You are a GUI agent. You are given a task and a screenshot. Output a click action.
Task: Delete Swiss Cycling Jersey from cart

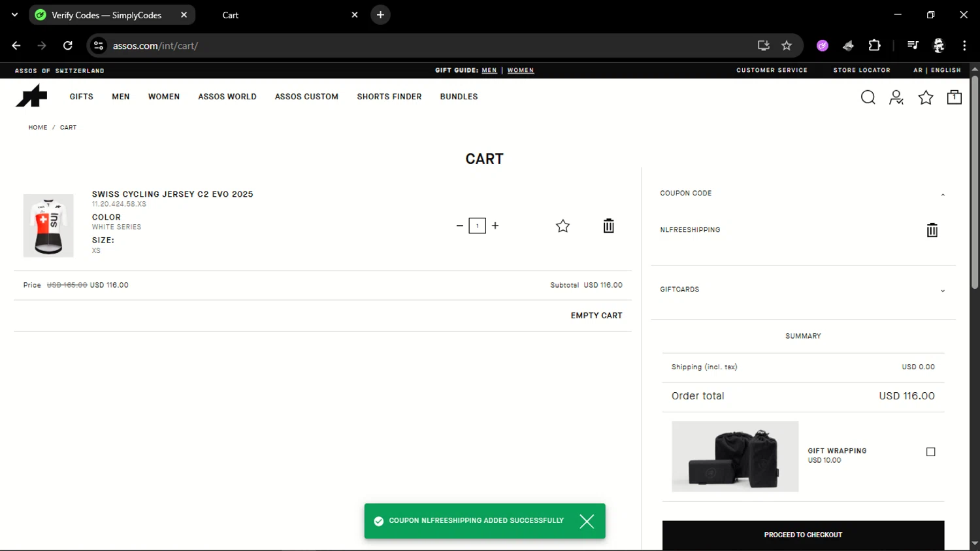pyautogui.click(x=608, y=225)
